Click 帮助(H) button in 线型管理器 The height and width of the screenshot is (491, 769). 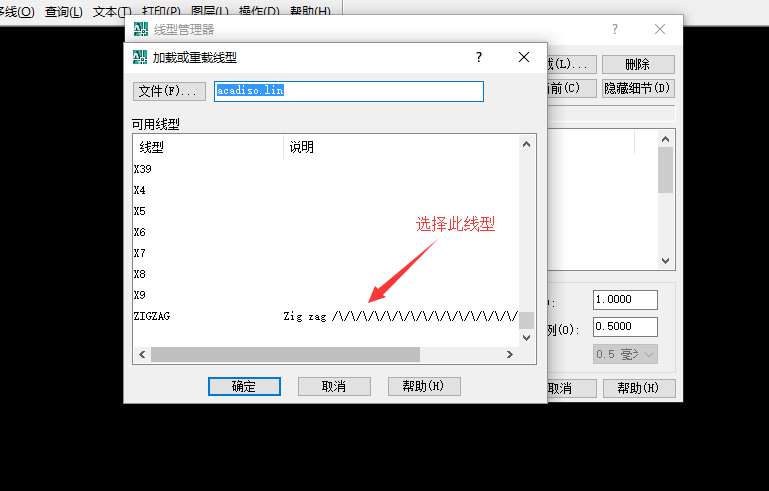[x=639, y=388]
